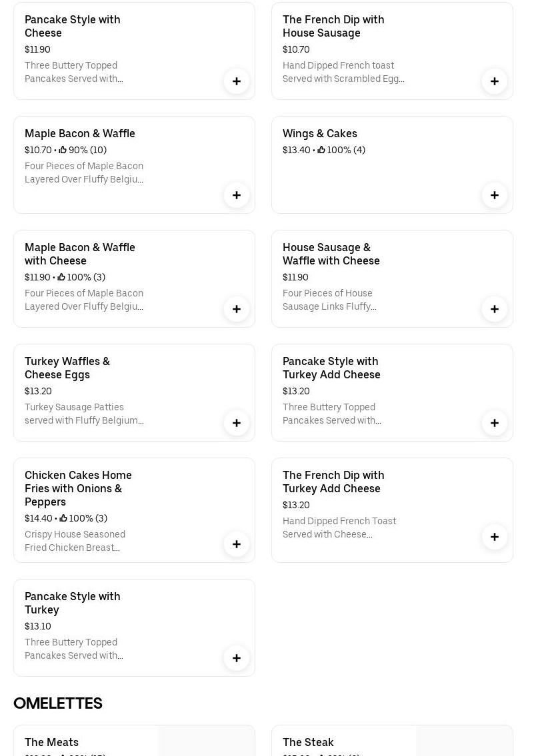Add Pancake Style with Turkey Add Cheese

pyautogui.click(x=495, y=423)
